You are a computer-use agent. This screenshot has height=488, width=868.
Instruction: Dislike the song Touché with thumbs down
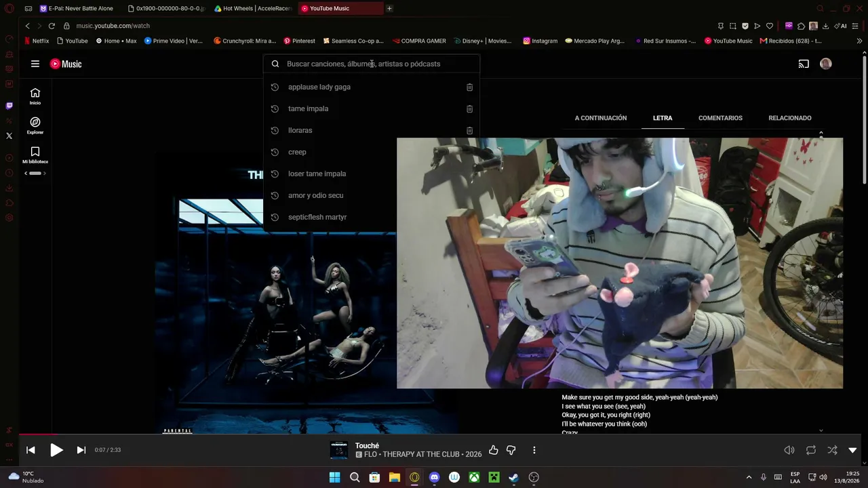511,450
